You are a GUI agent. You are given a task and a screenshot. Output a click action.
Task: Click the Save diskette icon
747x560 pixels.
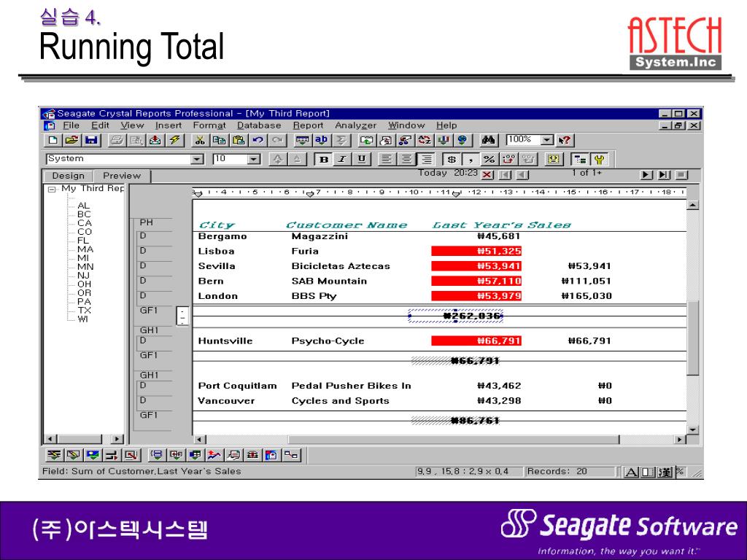coord(91,140)
